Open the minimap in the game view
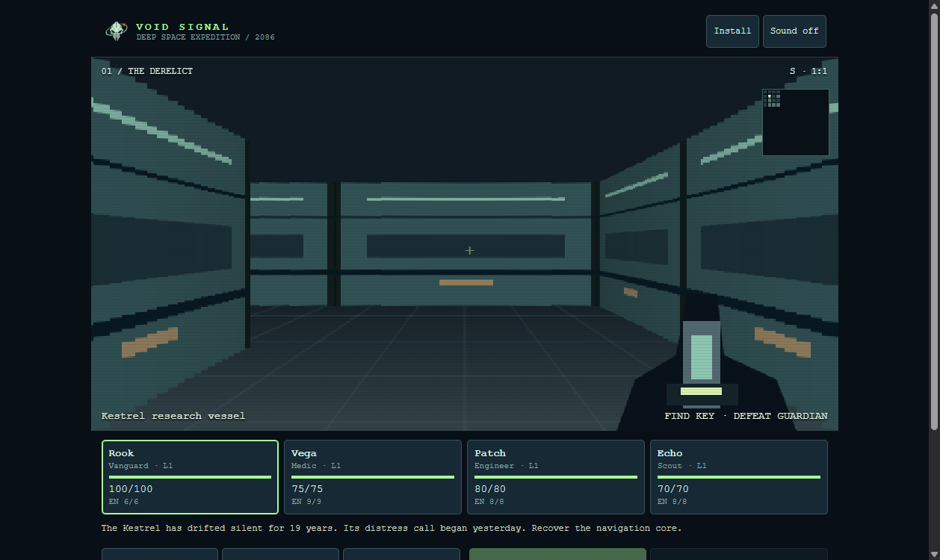940x560 pixels. 795,122
